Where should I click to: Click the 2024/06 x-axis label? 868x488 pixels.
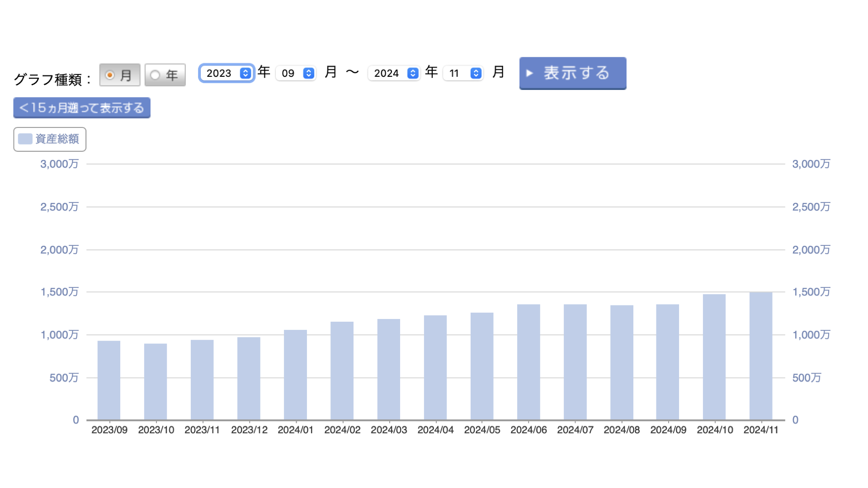click(x=528, y=430)
